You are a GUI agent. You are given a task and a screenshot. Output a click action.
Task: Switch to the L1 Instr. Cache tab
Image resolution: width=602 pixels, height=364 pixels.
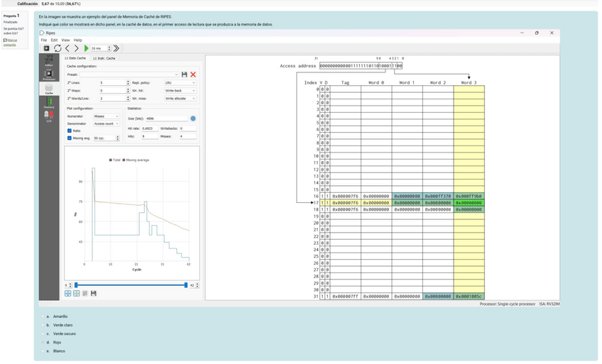[x=104, y=58]
